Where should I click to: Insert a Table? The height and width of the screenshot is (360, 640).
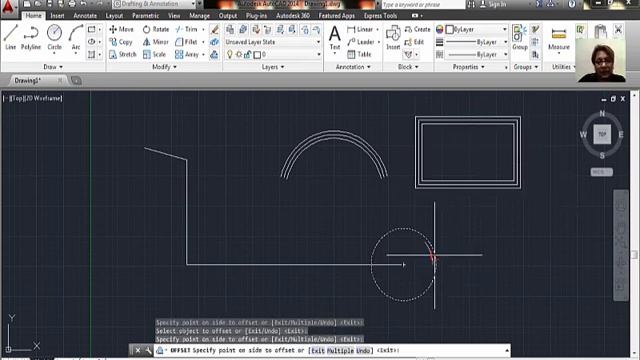click(359, 54)
